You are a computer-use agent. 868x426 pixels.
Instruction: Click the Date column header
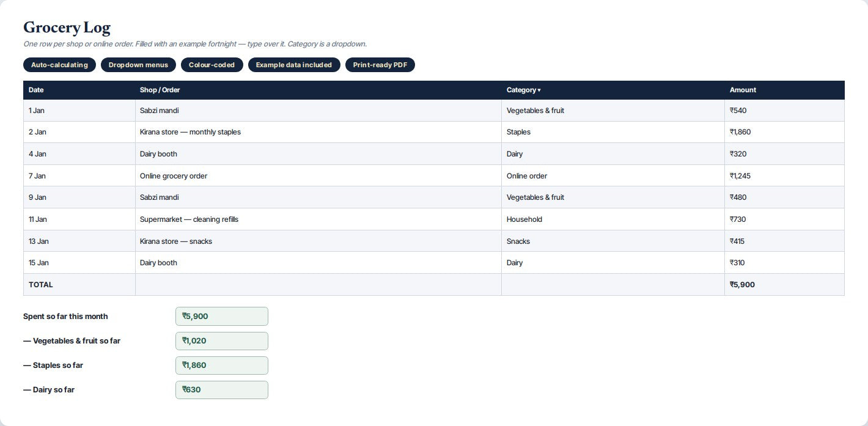tap(79, 90)
